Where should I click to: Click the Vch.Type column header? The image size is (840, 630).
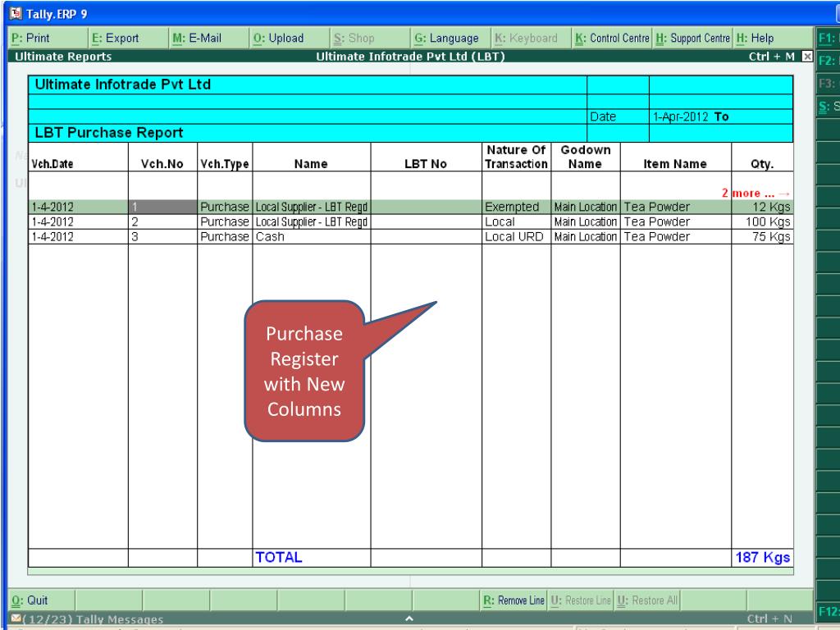225,164
